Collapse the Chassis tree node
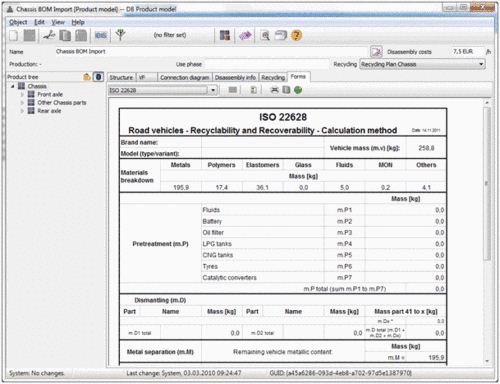The height and width of the screenshot is (384, 500). click(x=13, y=86)
